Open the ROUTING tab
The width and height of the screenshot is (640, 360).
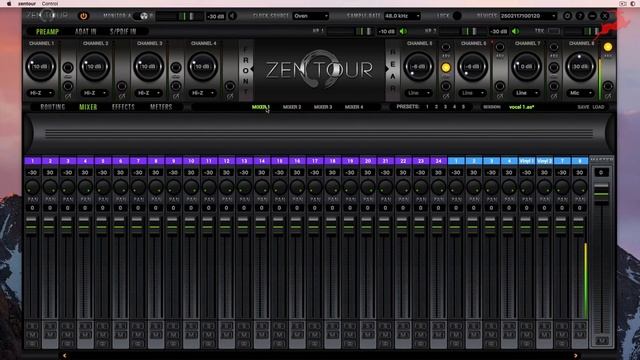[x=53, y=107]
